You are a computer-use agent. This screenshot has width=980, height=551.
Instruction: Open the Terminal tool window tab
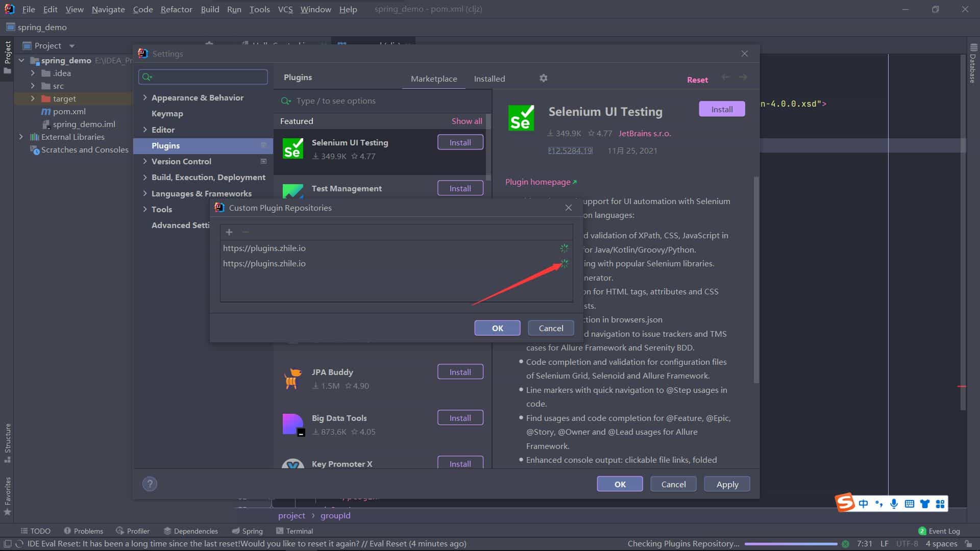point(295,531)
